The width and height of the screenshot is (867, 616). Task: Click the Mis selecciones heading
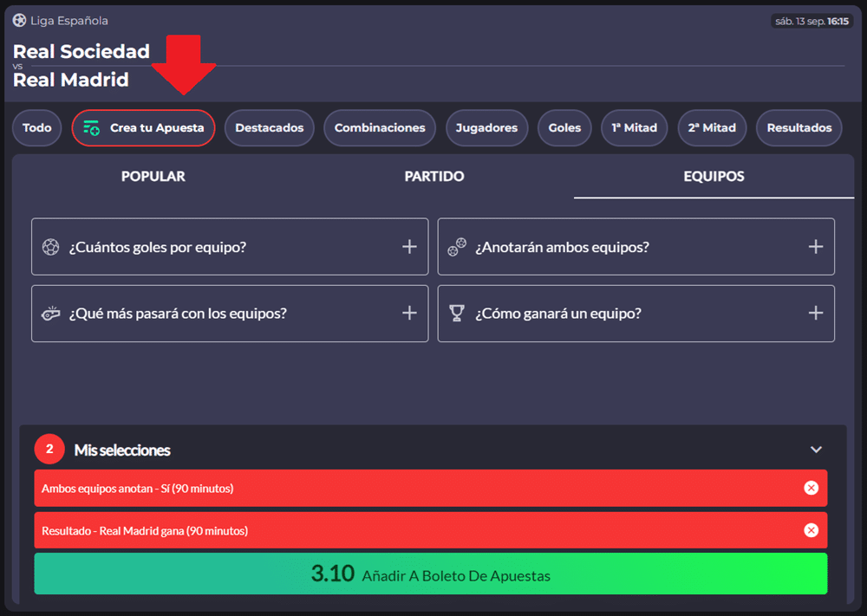tap(122, 451)
